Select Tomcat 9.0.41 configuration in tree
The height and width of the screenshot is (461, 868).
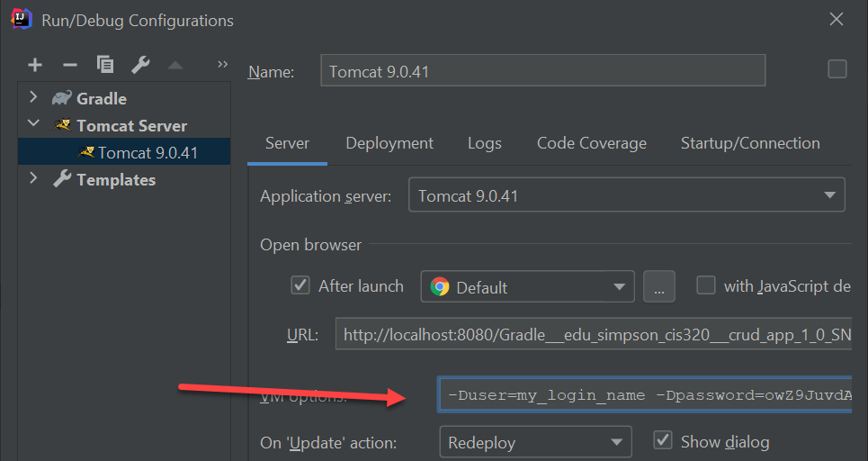[124, 152]
